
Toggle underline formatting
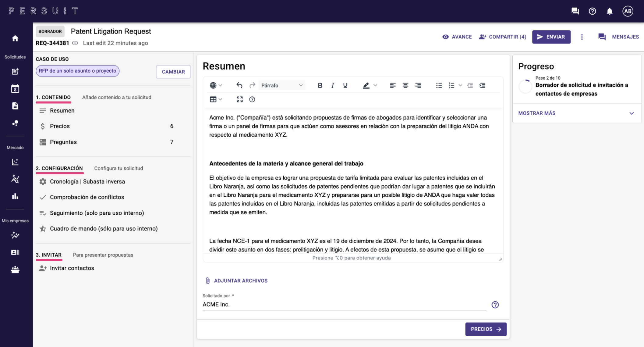point(345,85)
